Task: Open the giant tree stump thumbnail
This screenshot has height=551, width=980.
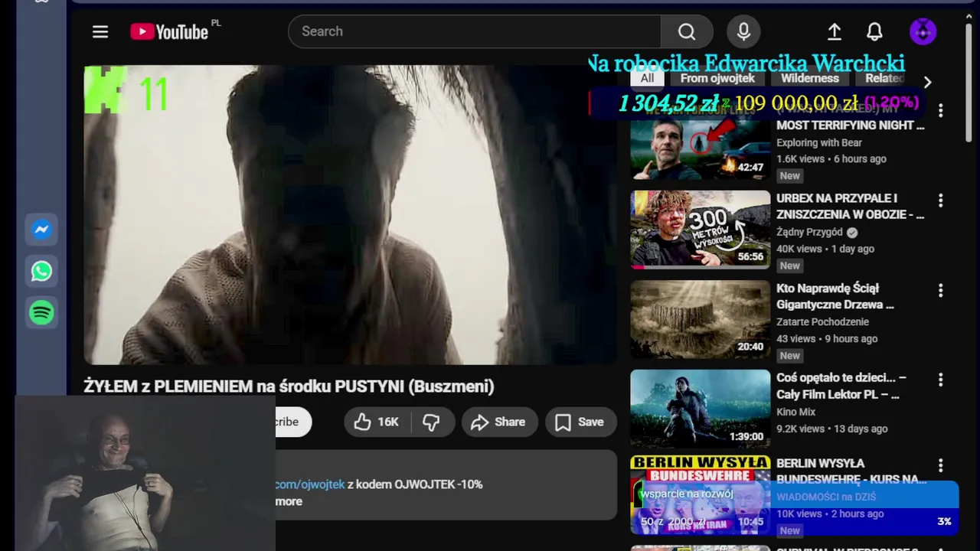Action: pyautogui.click(x=701, y=319)
